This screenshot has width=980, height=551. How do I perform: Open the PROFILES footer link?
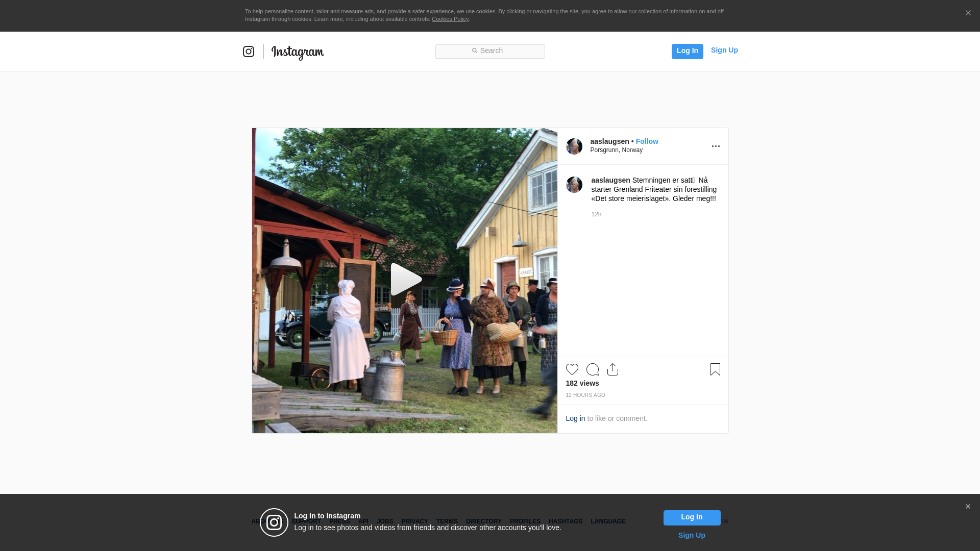pyautogui.click(x=525, y=521)
